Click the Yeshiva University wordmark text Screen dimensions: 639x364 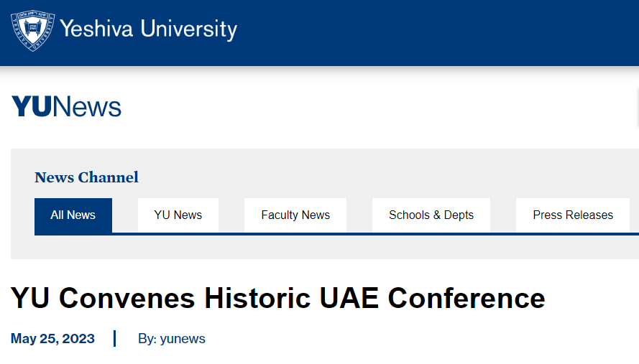[x=148, y=30]
